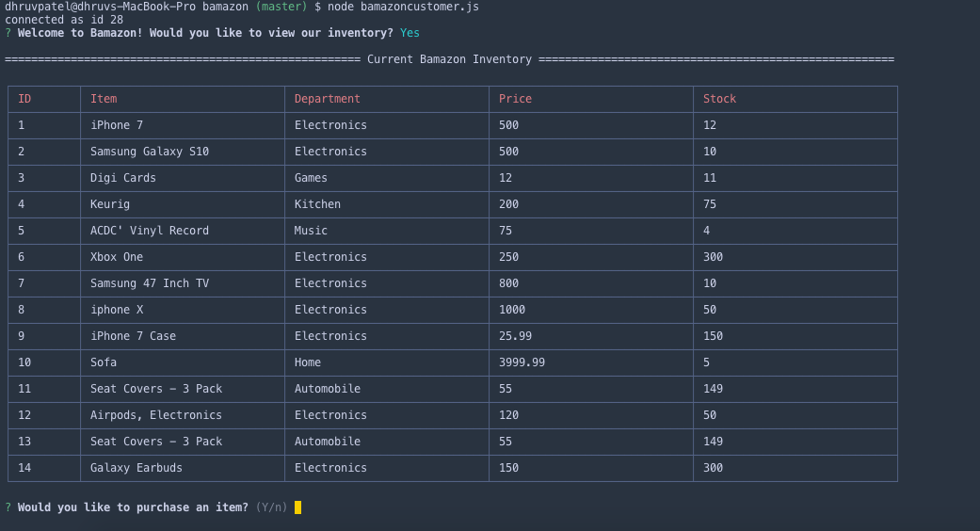Click the '(master)' git branch label

coord(281,7)
